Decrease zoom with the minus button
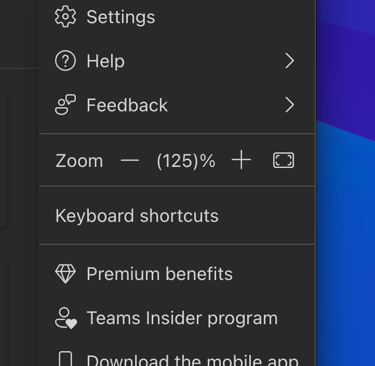This screenshot has width=375, height=366. click(130, 161)
